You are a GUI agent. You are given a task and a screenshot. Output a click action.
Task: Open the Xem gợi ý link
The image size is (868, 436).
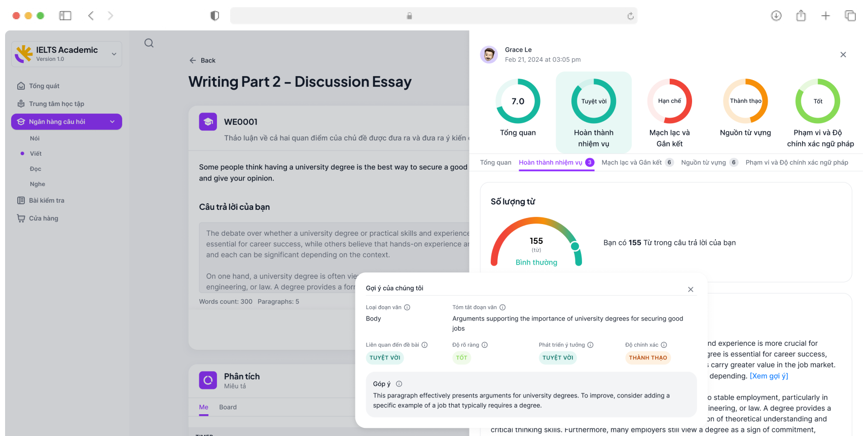tap(769, 376)
